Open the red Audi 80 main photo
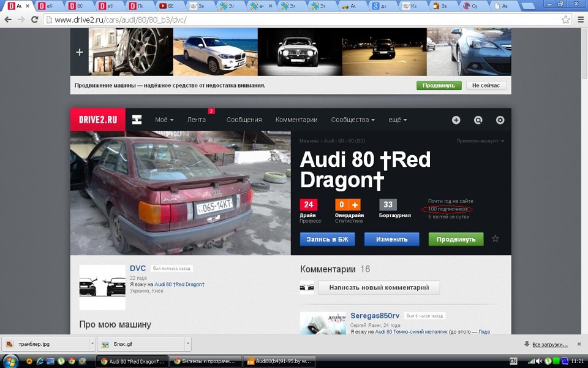 pos(181,193)
